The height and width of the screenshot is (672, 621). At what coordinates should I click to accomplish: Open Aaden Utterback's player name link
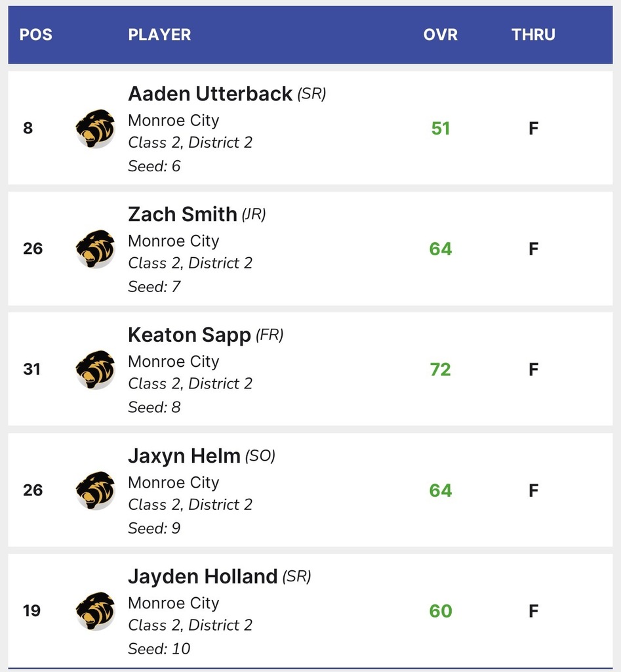pyautogui.click(x=210, y=94)
